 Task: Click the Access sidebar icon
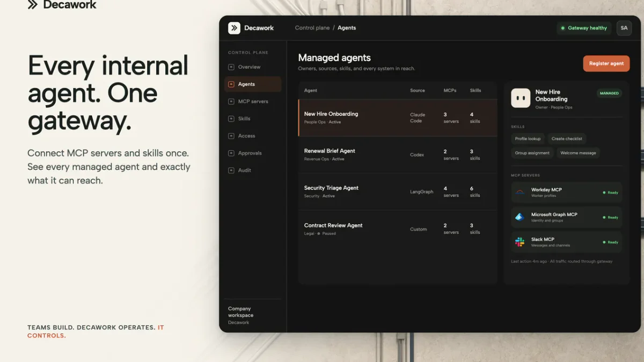[x=231, y=136]
